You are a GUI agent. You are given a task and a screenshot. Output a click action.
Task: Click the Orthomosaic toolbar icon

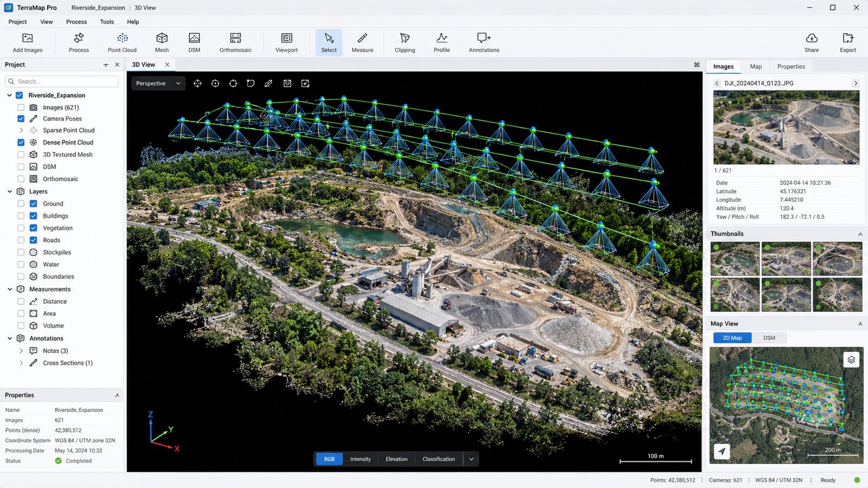(235, 38)
